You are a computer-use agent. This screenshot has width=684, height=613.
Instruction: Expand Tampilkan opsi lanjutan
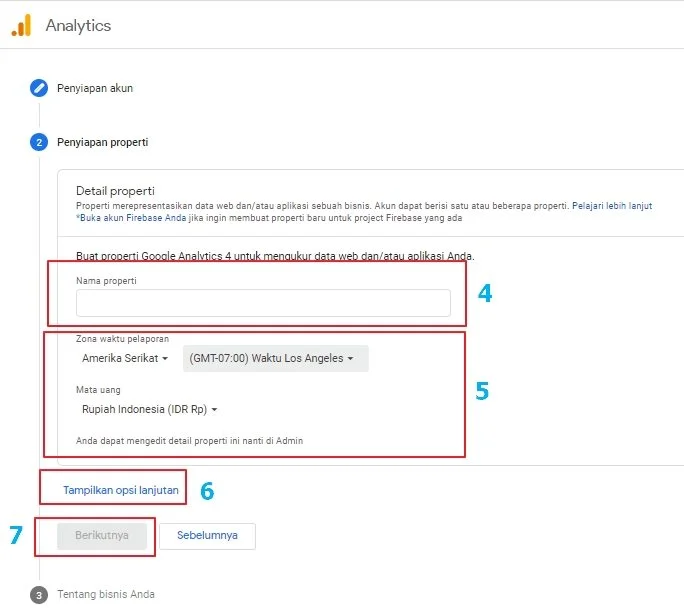(x=121, y=490)
